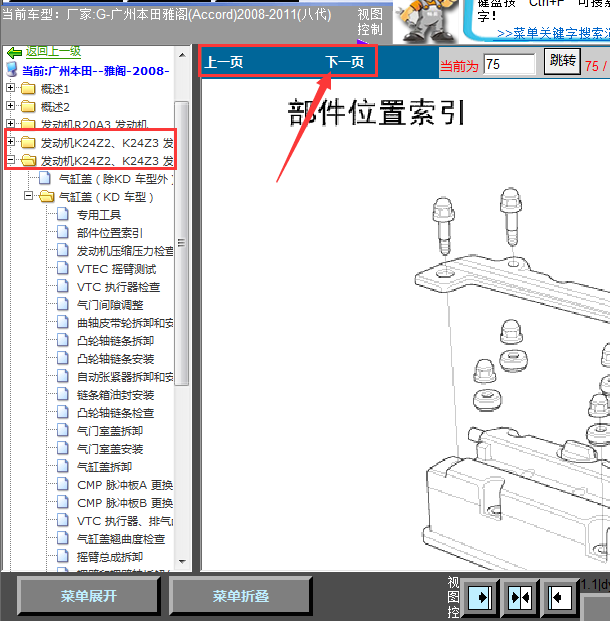Open CMP 脉冲板B 更换 entry
The width and height of the screenshot is (610, 621).
pyautogui.click(x=125, y=503)
